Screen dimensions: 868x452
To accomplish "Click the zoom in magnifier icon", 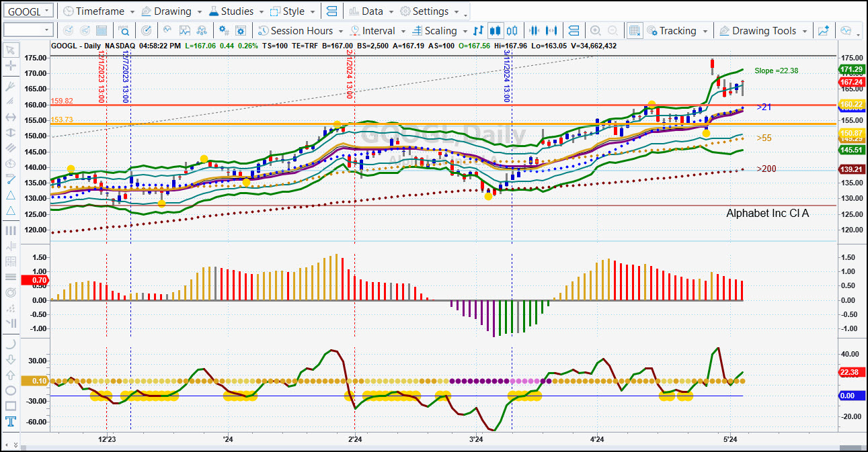I will pos(595,31).
